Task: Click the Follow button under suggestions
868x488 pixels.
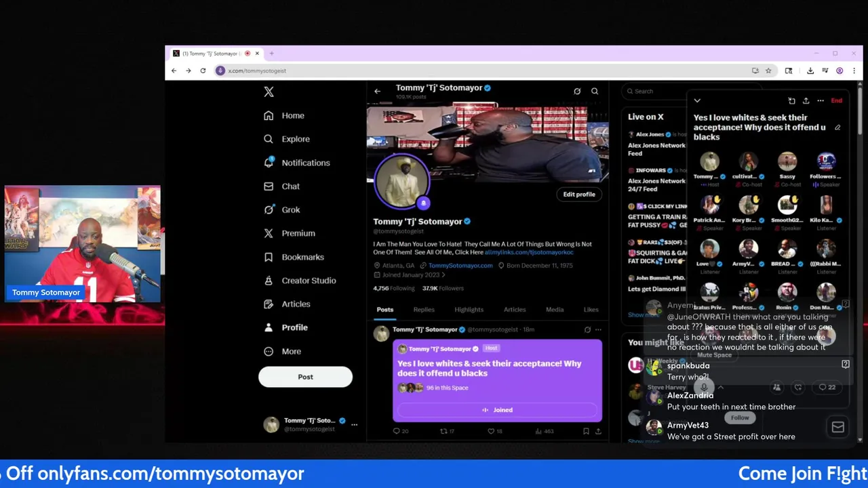Action: (x=740, y=418)
